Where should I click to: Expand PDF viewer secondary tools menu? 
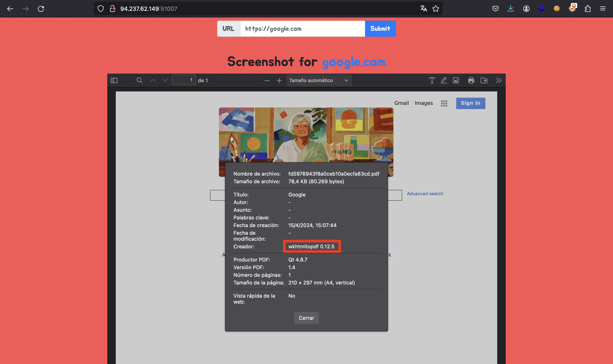pos(499,80)
